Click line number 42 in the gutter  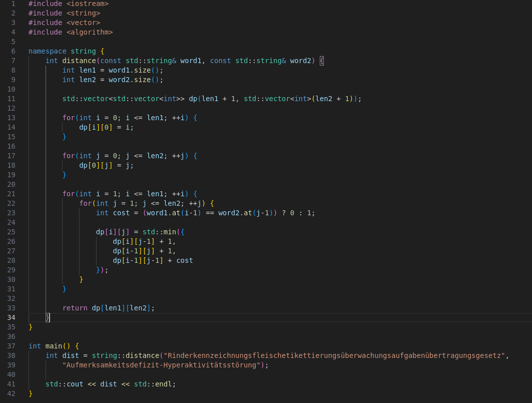click(x=11, y=393)
